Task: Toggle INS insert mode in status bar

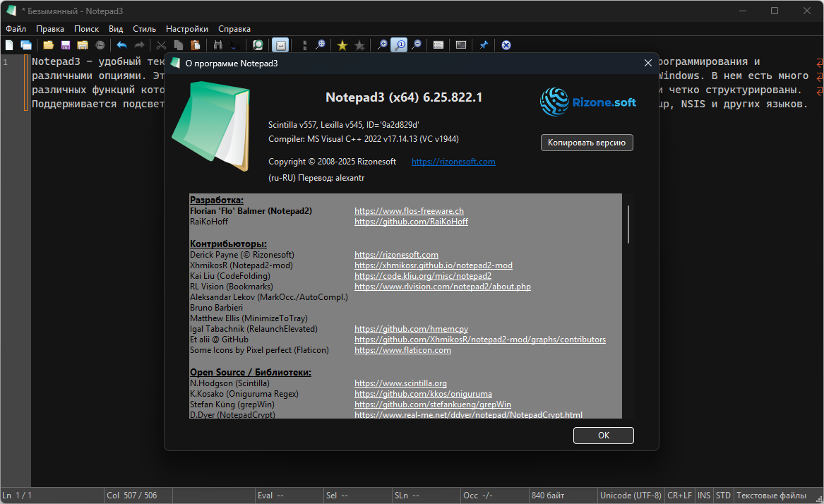Action: pos(704,496)
